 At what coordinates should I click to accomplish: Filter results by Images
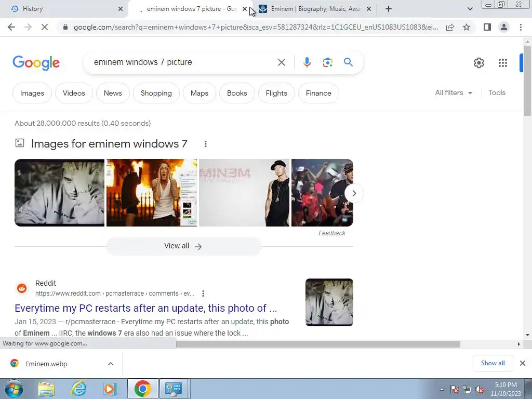32,93
